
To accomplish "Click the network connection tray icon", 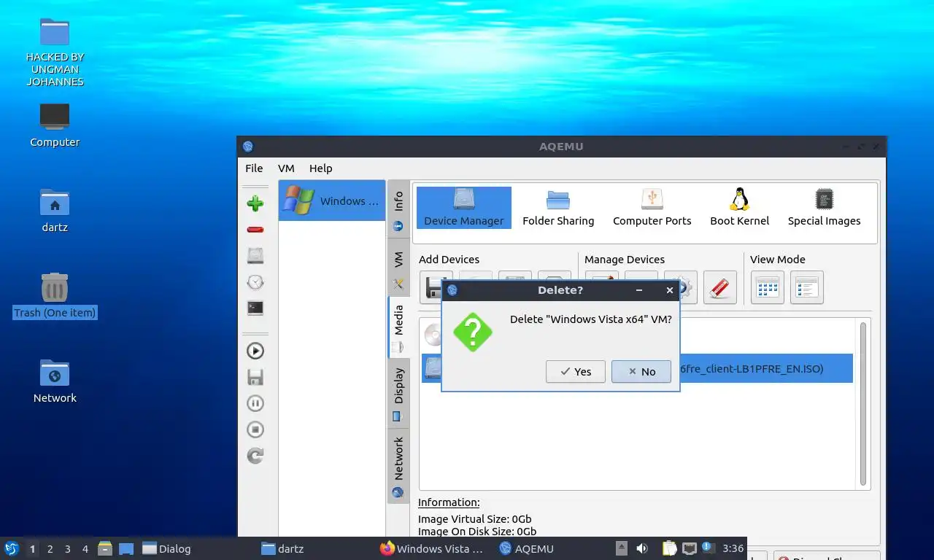I will point(689,548).
